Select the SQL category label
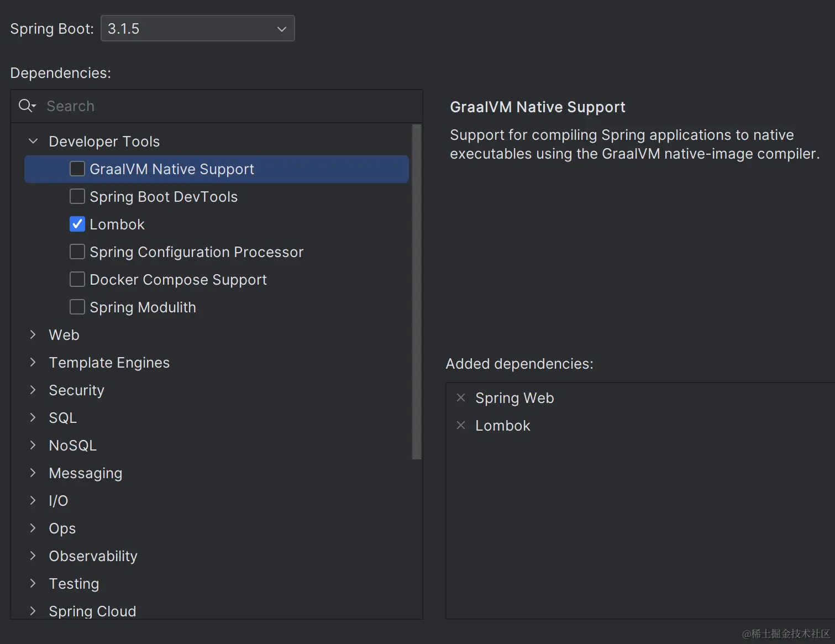835x644 pixels. [x=62, y=418]
